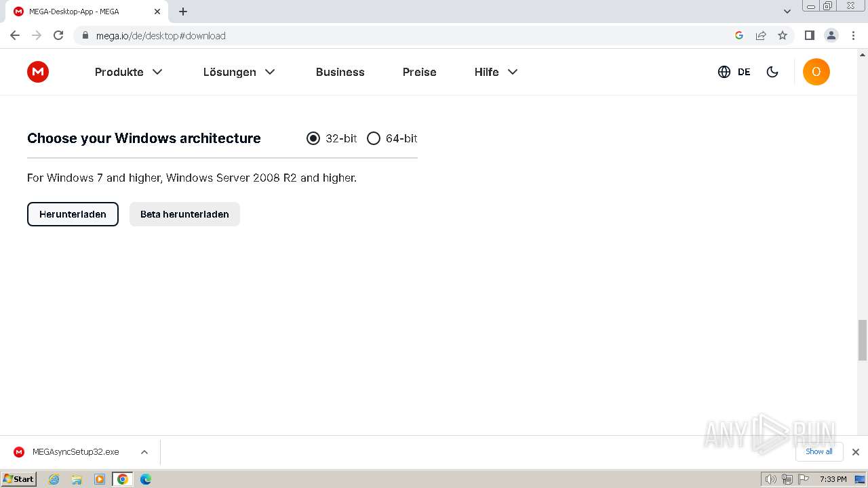Viewport: 868px width, 488px height.
Task: Click the Action Center flag icon
Action: [x=803, y=479]
